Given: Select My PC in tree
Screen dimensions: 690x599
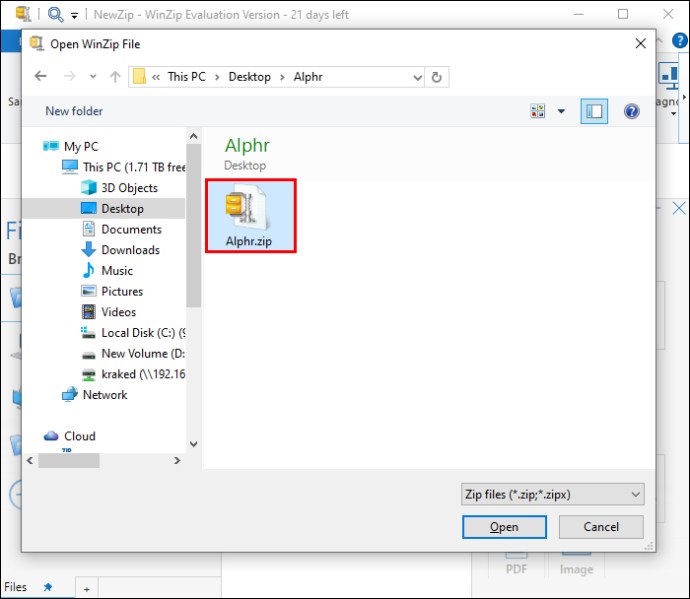Looking at the screenshot, I should point(81,147).
